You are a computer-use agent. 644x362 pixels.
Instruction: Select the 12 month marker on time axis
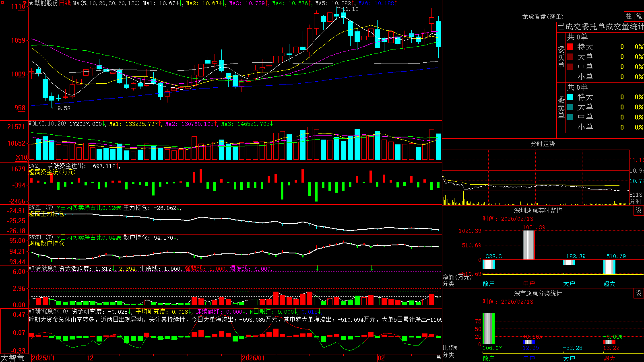90,358
